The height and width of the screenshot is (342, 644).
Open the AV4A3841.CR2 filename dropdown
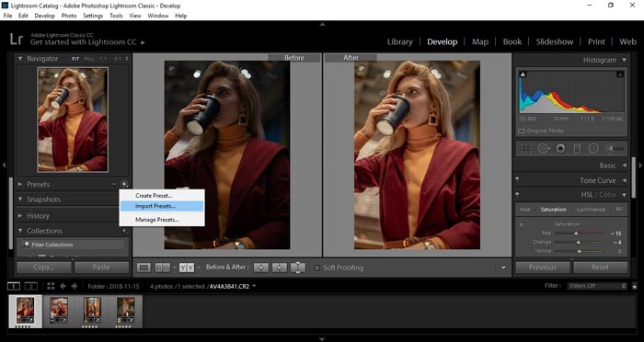point(254,286)
